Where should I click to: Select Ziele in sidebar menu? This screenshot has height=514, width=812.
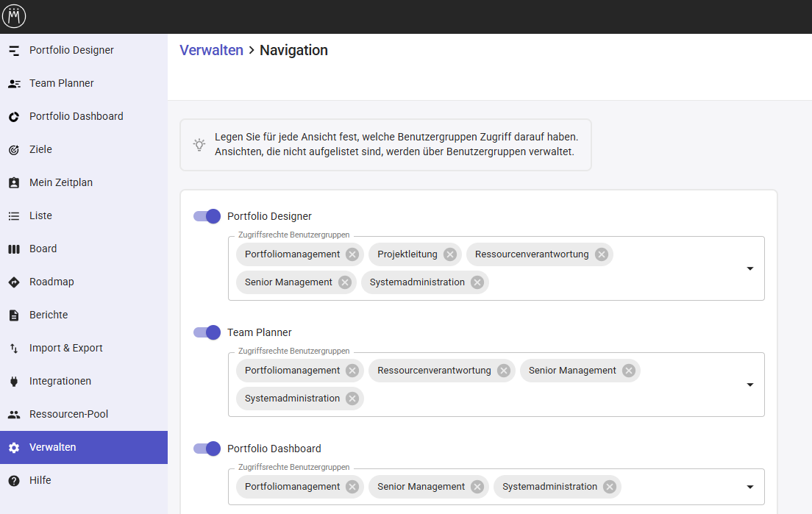coord(84,149)
